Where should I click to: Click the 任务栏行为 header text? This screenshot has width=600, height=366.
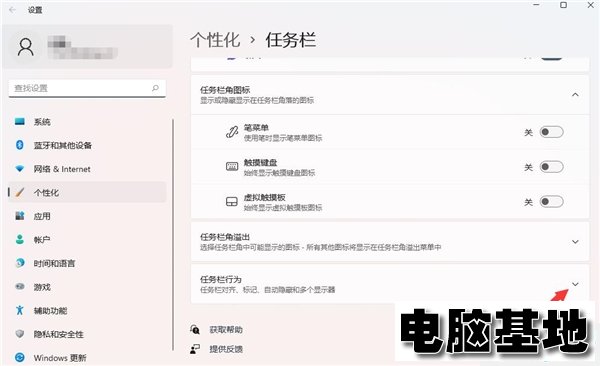pyautogui.click(x=221, y=279)
